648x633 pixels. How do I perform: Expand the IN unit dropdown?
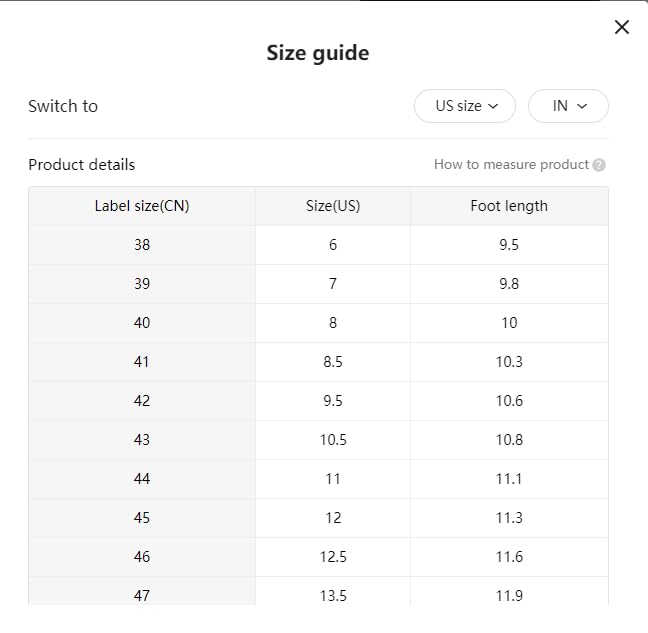[x=568, y=106]
